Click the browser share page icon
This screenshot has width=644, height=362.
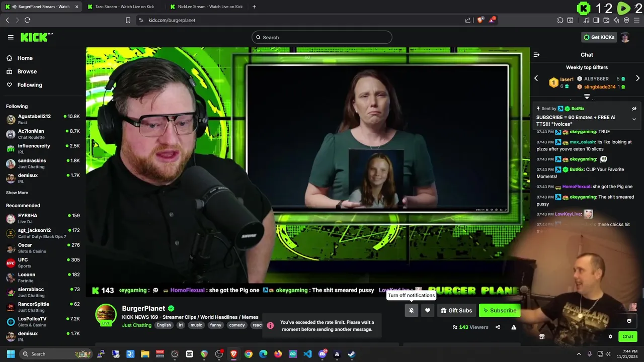click(468, 20)
